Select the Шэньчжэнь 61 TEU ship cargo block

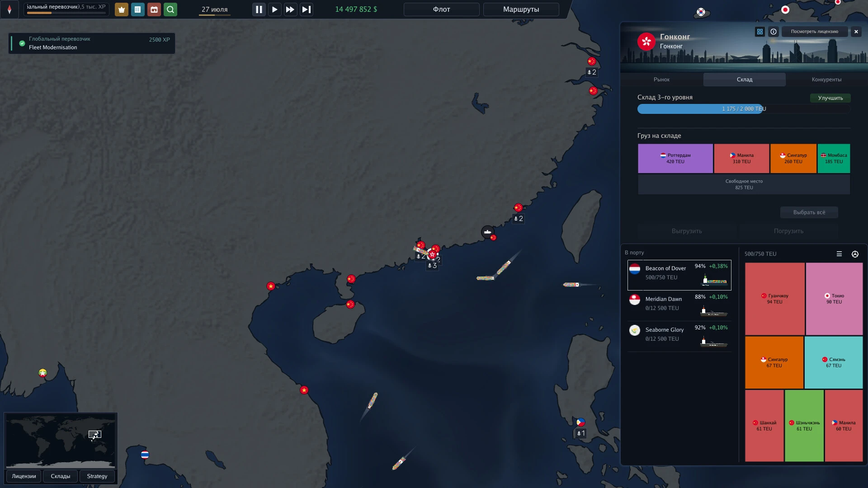click(x=804, y=426)
